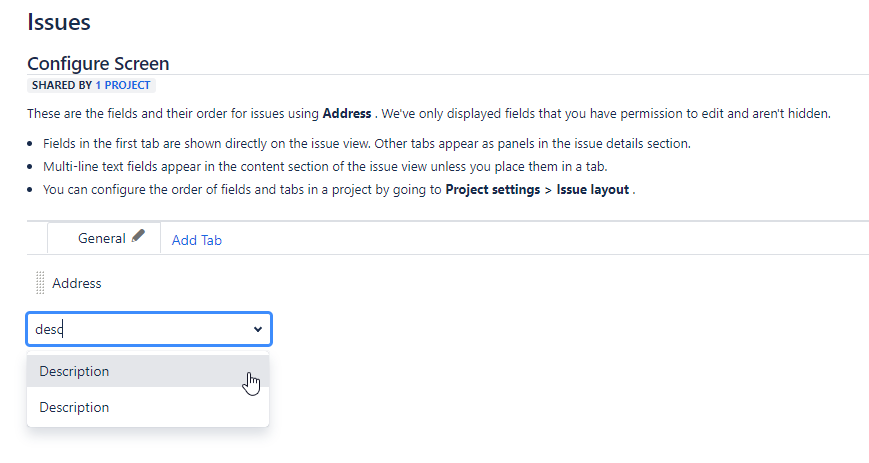Click the bold Project settings text
Image resolution: width=869 pixels, height=463 pixels.
coord(493,190)
